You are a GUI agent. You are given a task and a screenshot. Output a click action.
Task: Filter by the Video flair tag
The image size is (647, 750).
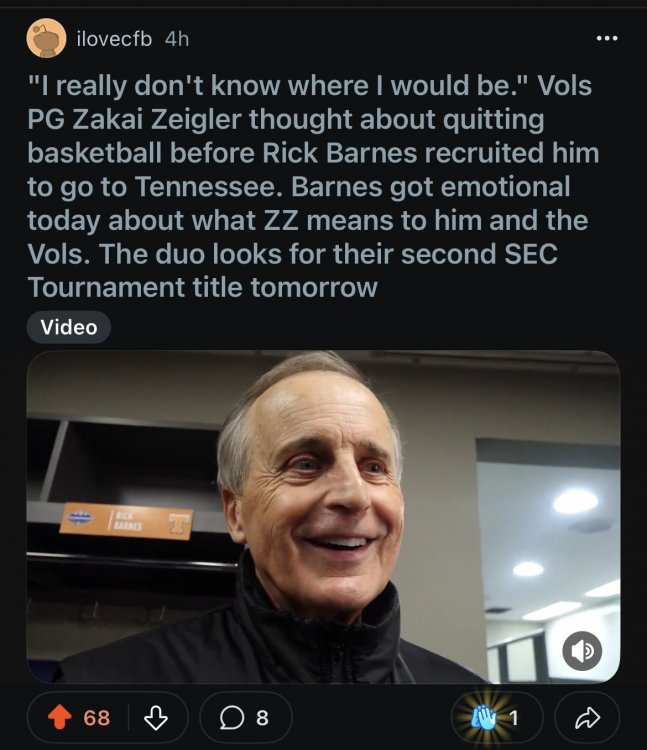coord(69,327)
